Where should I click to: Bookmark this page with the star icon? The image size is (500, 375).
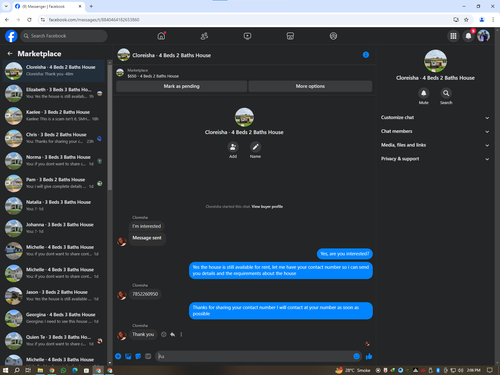coord(466,20)
